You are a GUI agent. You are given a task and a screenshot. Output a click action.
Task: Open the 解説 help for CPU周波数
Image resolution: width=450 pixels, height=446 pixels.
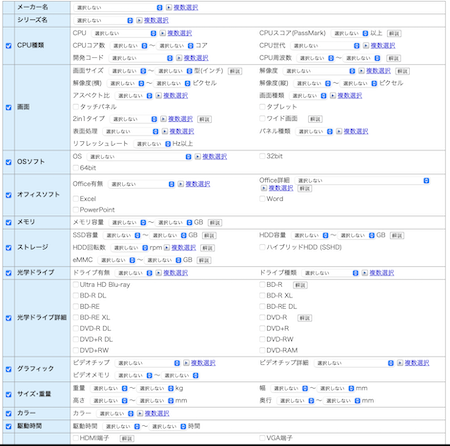coord(393,58)
